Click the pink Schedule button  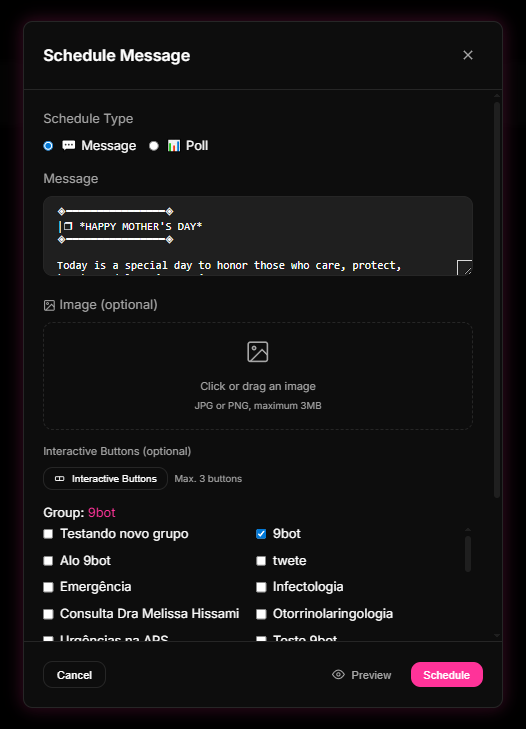tap(446, 675)
